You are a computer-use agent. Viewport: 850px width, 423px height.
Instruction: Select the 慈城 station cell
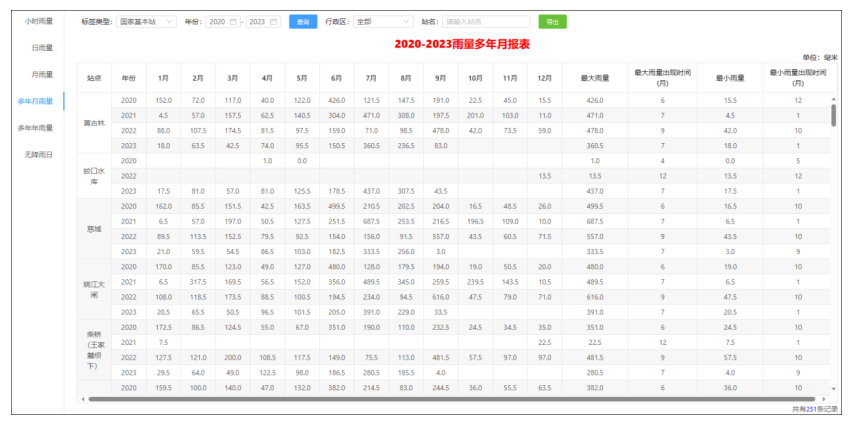point(94,229)
